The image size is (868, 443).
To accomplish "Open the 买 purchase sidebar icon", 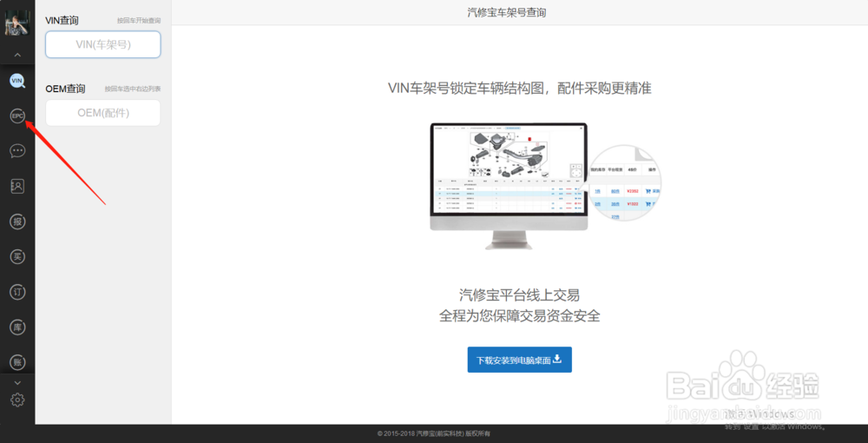I will 17,256.
